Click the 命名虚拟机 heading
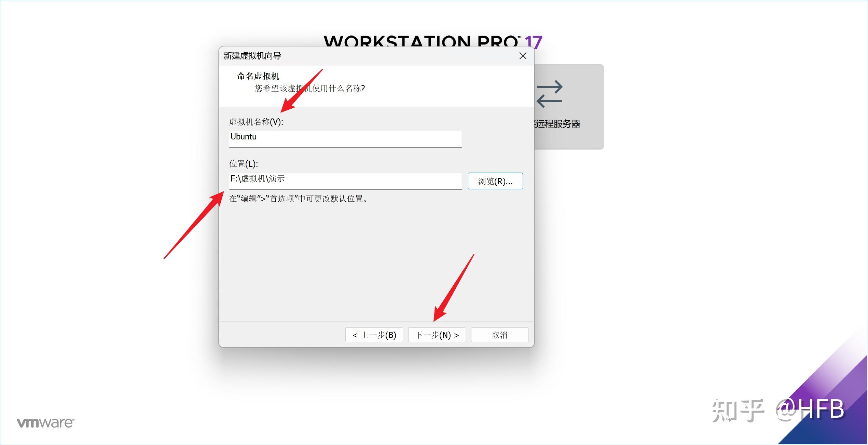 tap(258, 76)
